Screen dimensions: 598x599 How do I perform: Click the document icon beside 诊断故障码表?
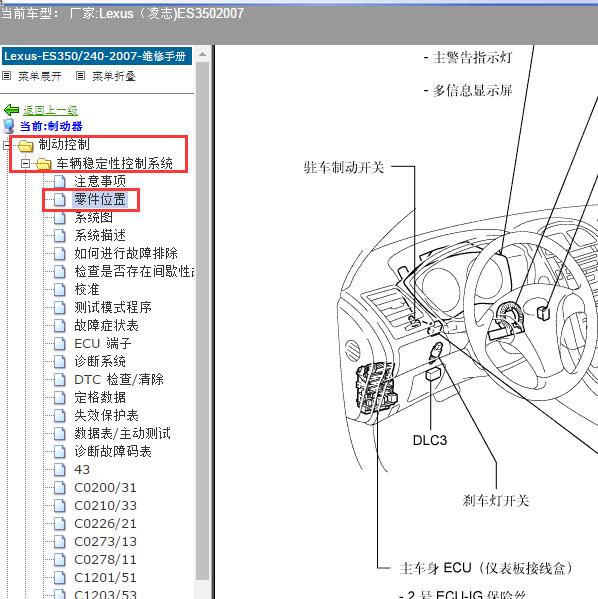60,451
